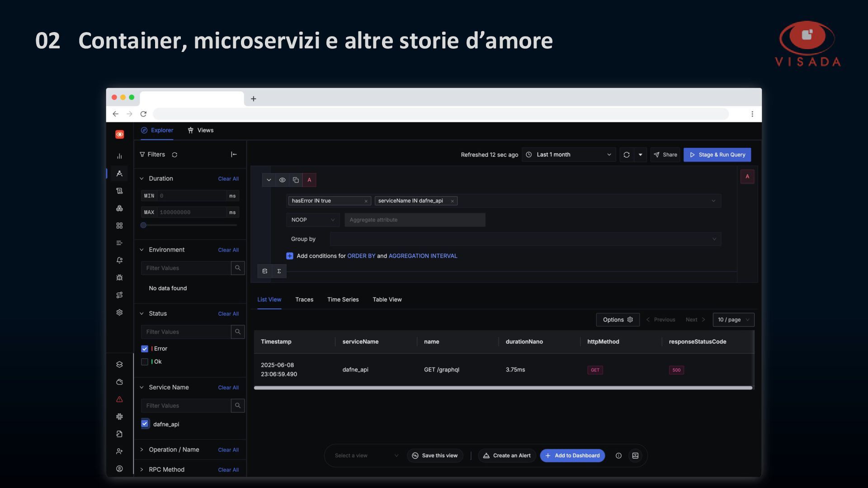Image resolution: width=868 pixels, height=488 pixels.
Task: Open the Alerts bell sidebar icon
Action: pyautogui.click(x=119, y=260)
